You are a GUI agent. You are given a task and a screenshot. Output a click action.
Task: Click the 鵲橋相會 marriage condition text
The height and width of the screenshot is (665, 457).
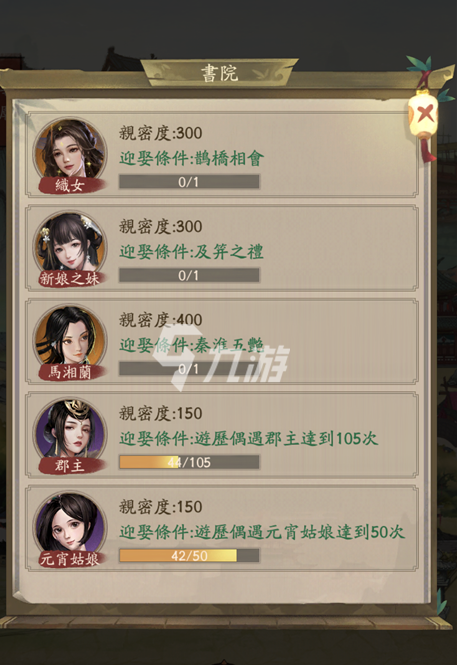click(229, 159)
